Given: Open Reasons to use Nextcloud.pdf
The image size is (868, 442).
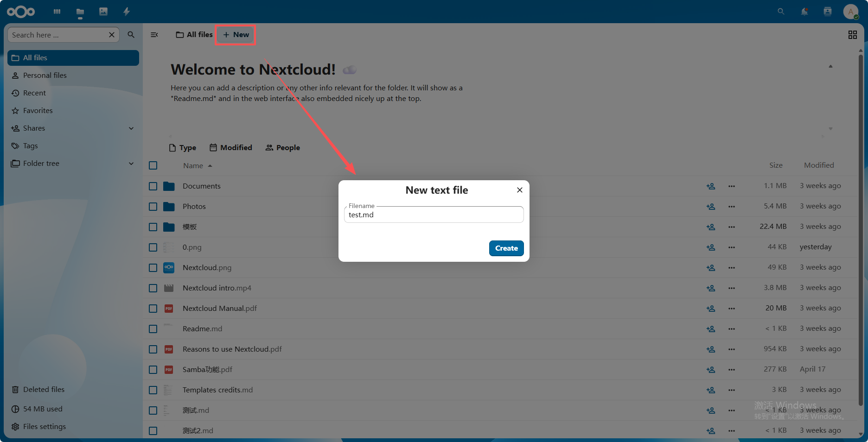Looking at the screenshot, I should 232,349.
